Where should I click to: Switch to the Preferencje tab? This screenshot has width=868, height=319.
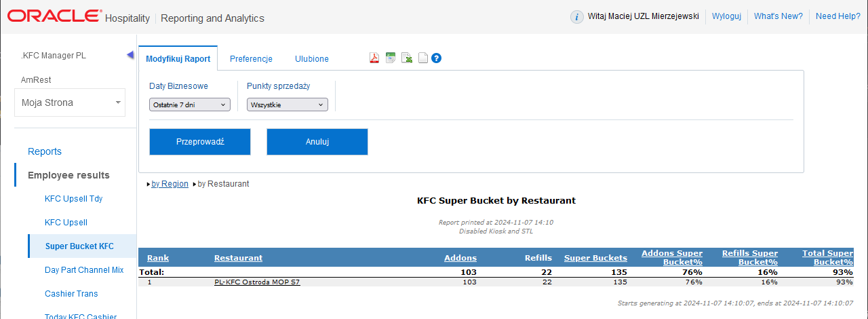pos(251,59)
